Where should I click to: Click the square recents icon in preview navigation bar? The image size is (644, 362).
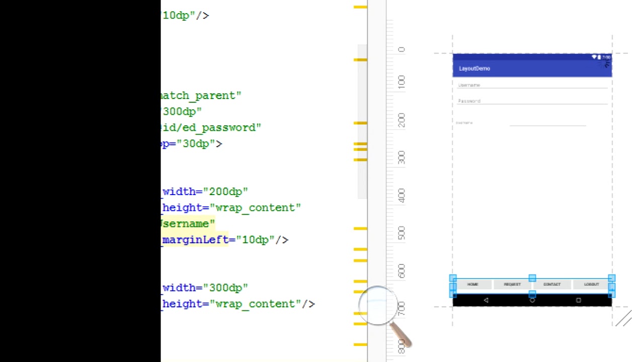click(579, 300)
